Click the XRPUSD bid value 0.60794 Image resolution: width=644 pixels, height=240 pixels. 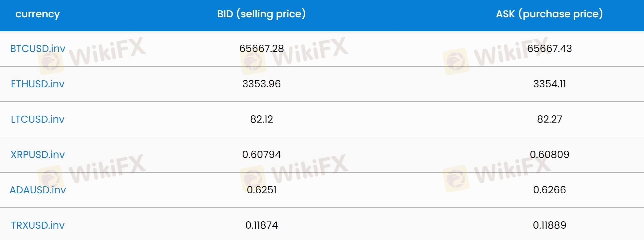click(x=261, y=155)
